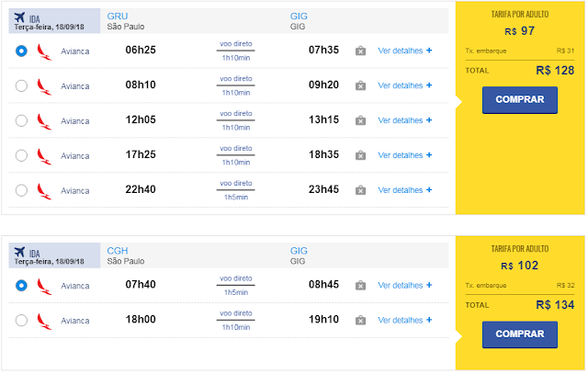Click Avianca logo on 17h25 flight

(x=44, y=155)
